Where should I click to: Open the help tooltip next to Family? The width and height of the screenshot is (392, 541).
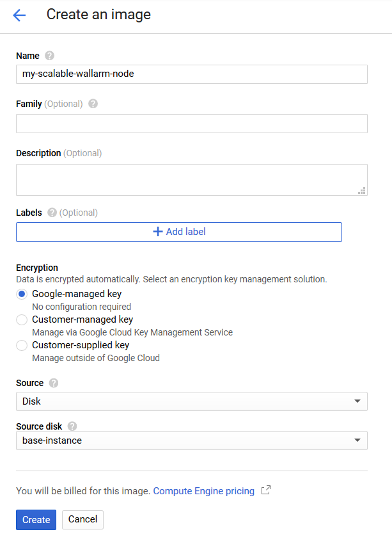(x=93, y=104)
